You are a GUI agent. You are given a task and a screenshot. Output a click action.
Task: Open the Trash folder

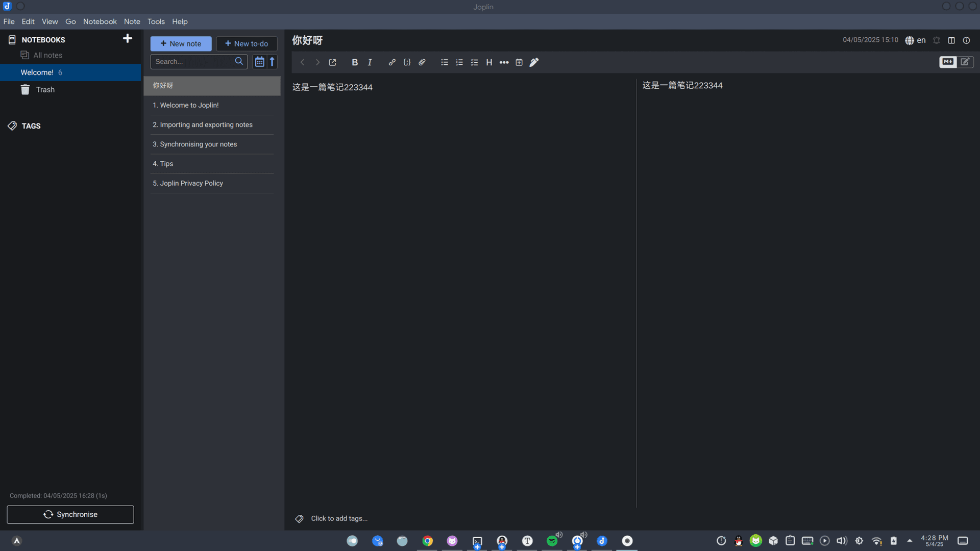(45, 90)
